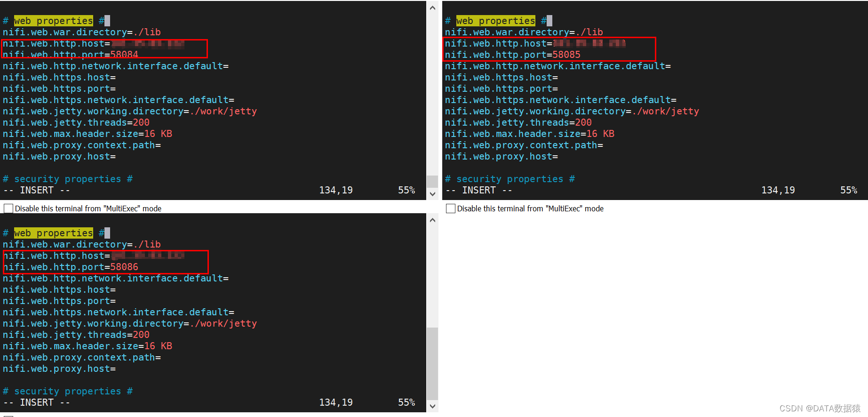The image size is (868, 417).
Task: Click '# web properties #' header in port 58085 terminal
Action: 496,21
